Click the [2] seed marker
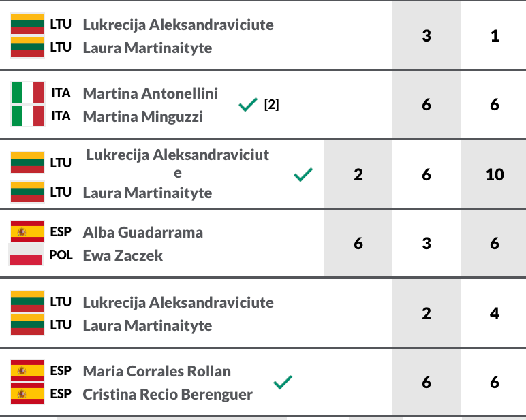This screenshot has height=420, width=526. coord(271,105)
